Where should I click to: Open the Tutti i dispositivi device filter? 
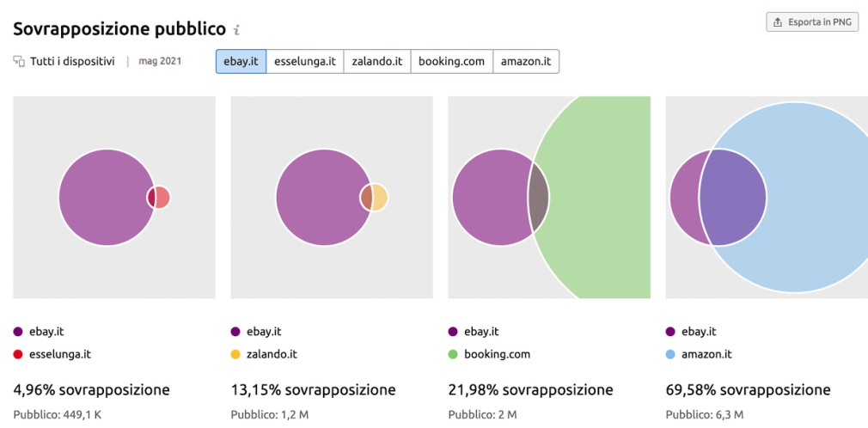tap(64, 62)
